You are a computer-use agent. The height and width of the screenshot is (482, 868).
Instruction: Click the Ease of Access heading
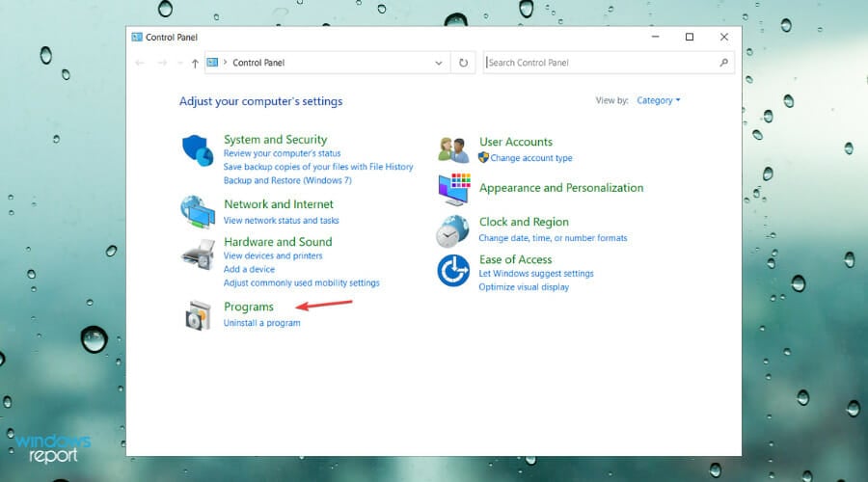(x=515, y=259)
